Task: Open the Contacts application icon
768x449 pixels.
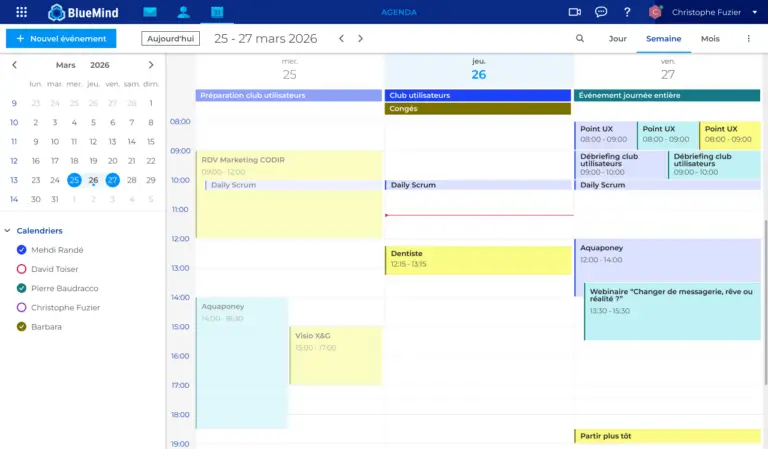Action: (x=184, y=12)
